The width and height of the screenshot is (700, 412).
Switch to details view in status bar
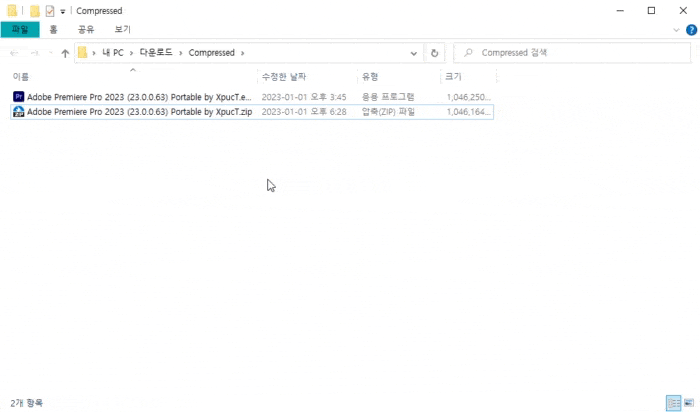(673, 403)
